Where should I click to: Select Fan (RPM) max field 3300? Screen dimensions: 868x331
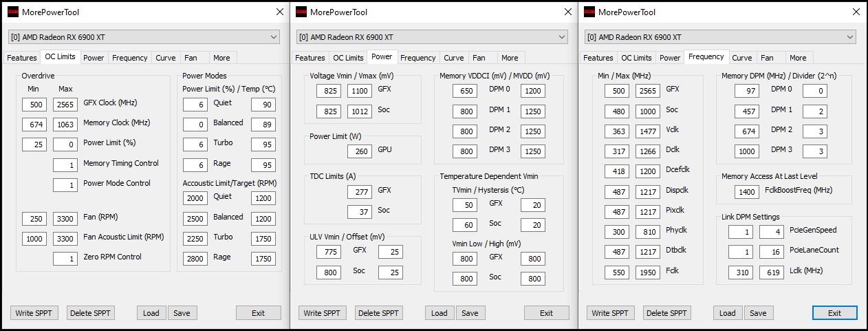[x=65, y=219]
